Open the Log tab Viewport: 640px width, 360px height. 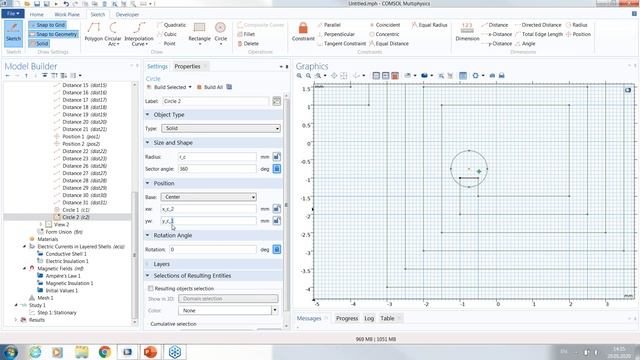(x=369, y=318)
